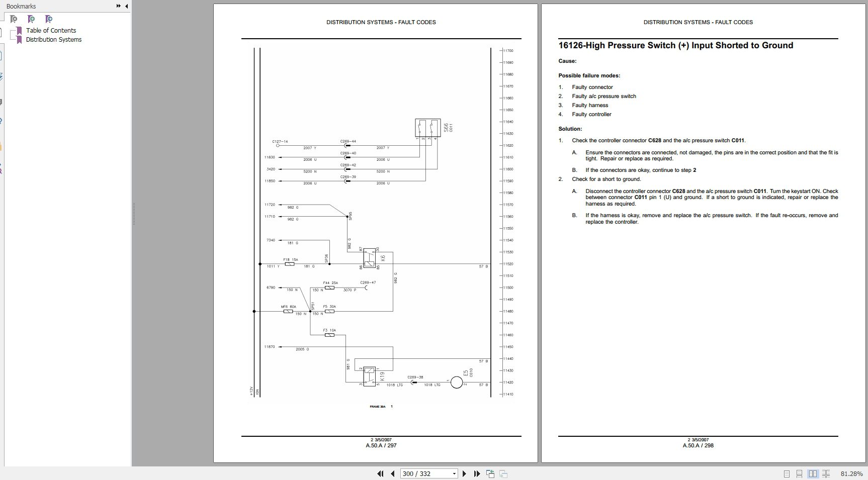Viewport: 868px width, 480px height.
Task: Select the facing pages view
Action: pyautogui.click(x=813, y=473)
